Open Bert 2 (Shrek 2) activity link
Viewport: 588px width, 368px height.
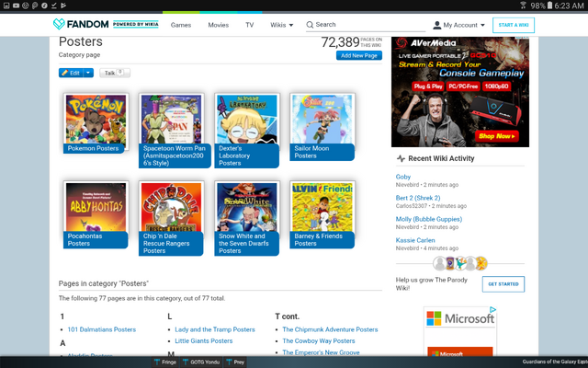click(418, 198)
